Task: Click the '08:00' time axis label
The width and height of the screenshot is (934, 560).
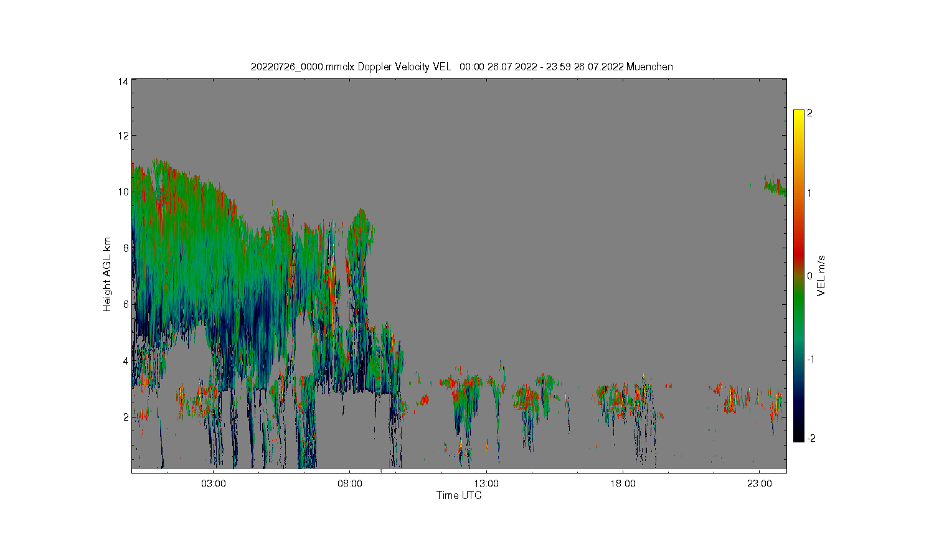Action: pos(350,484)
